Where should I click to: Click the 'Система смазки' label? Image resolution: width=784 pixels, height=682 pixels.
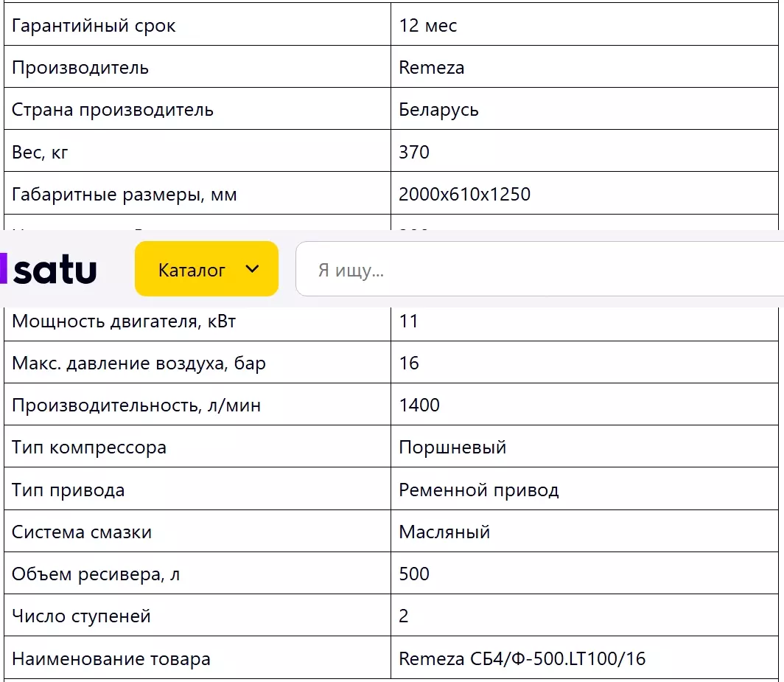pyautogui.click(x=82, y=532)
